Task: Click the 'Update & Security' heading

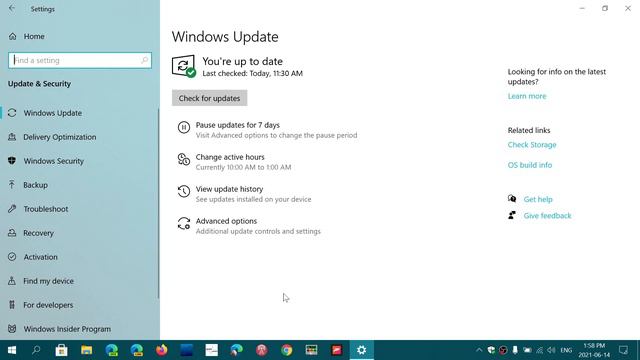Action: click(x=39, y=84)
